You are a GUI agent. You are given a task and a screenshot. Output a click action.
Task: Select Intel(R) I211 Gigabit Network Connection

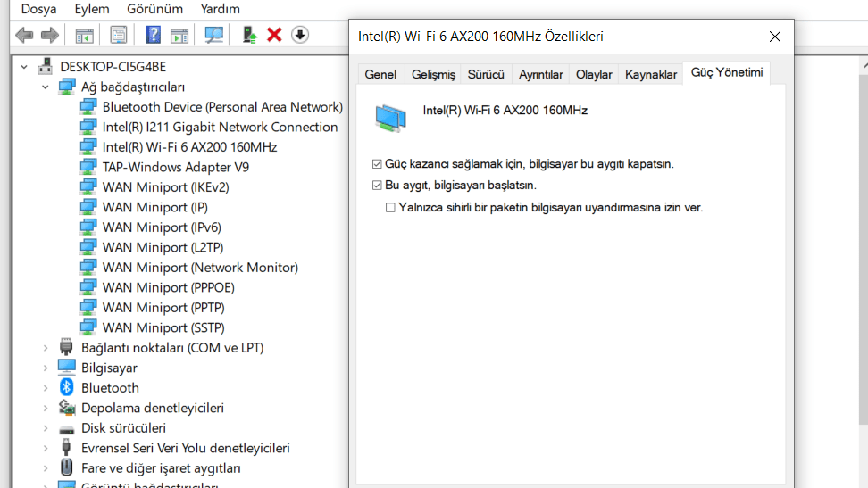click(x=220, y=127)
